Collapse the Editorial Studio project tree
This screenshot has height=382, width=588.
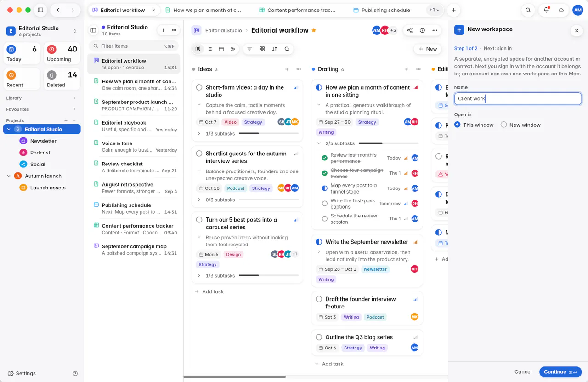click(9, 130)
